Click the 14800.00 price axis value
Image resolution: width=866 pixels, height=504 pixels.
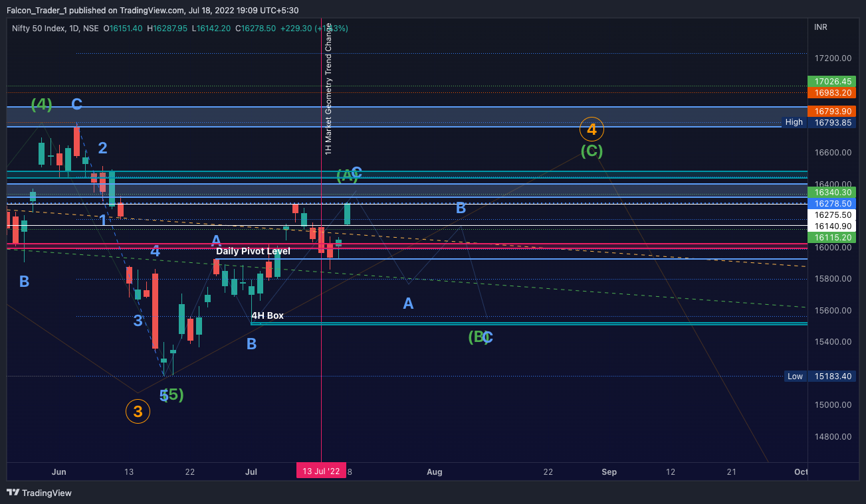coord(833,437)
